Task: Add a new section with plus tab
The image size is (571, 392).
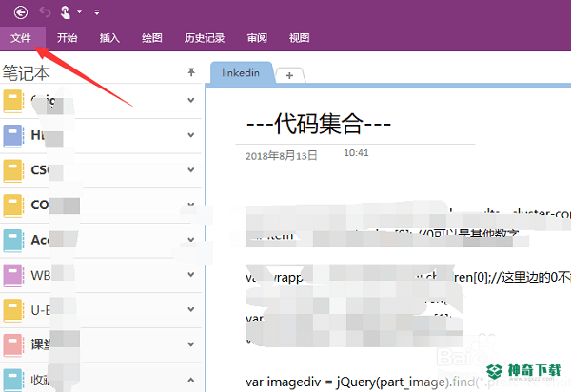Action: [290, 76]
